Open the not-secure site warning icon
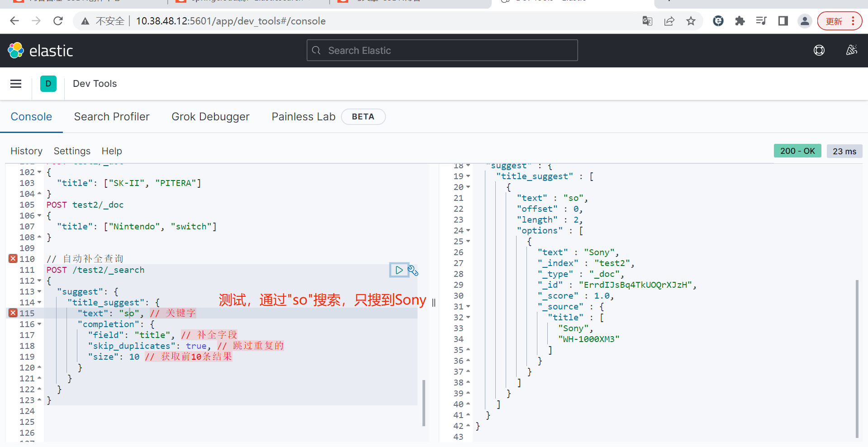Screen dimensions: 868x447 point(85,21)
